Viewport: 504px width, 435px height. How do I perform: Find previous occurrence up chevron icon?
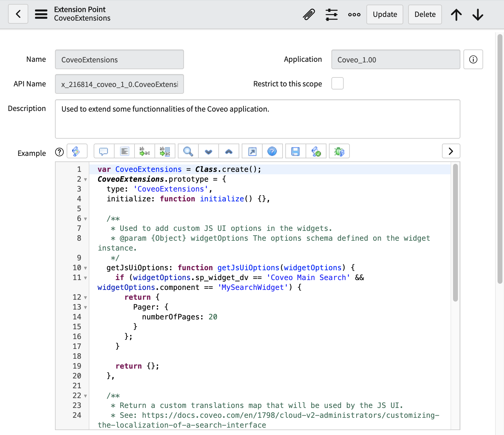point(229,151)
